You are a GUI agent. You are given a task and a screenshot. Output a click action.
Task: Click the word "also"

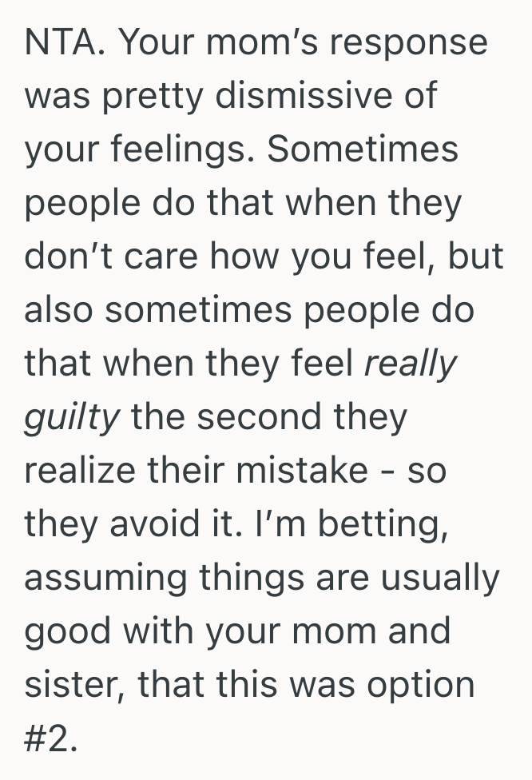tap(58, 310)
